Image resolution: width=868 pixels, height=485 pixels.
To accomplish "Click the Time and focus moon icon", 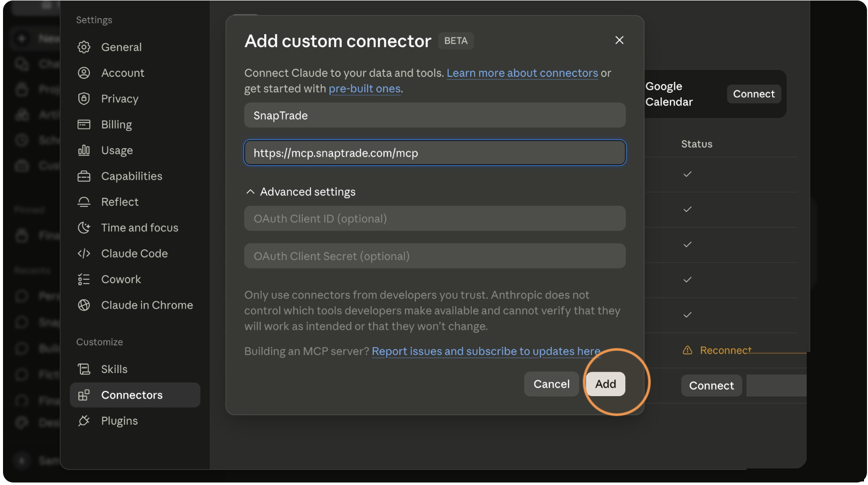I will pyautogui.click(x=84, y=227).
